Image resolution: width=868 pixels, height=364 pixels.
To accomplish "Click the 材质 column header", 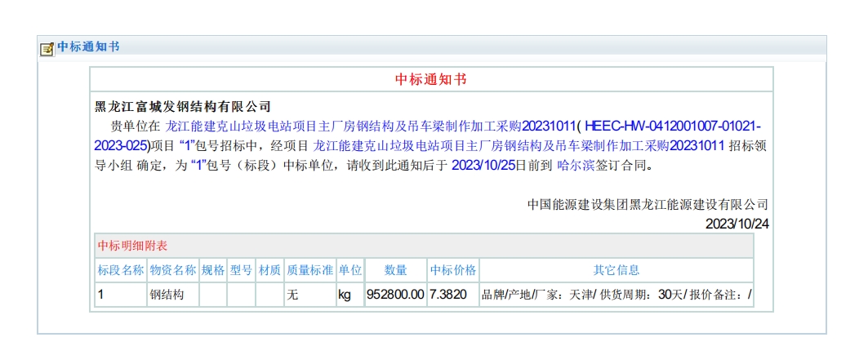I will tap(269, 270).
